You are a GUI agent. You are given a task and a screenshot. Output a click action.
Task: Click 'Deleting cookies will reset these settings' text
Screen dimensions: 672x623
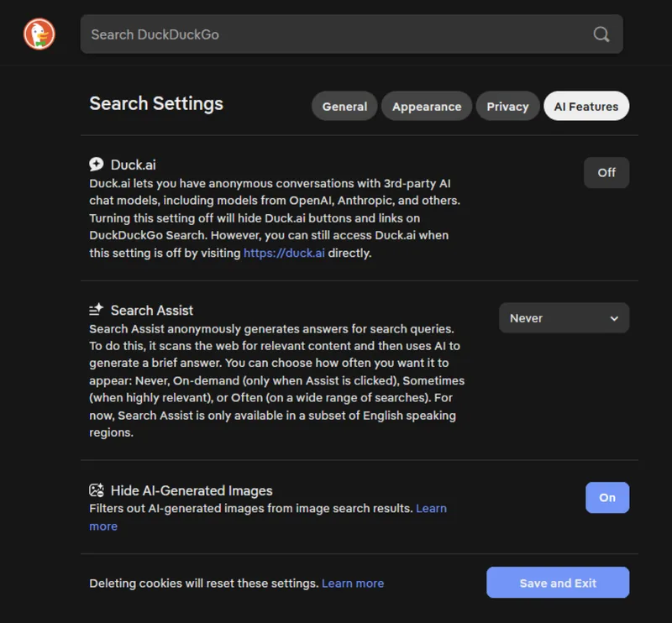[x=203, y=584]
